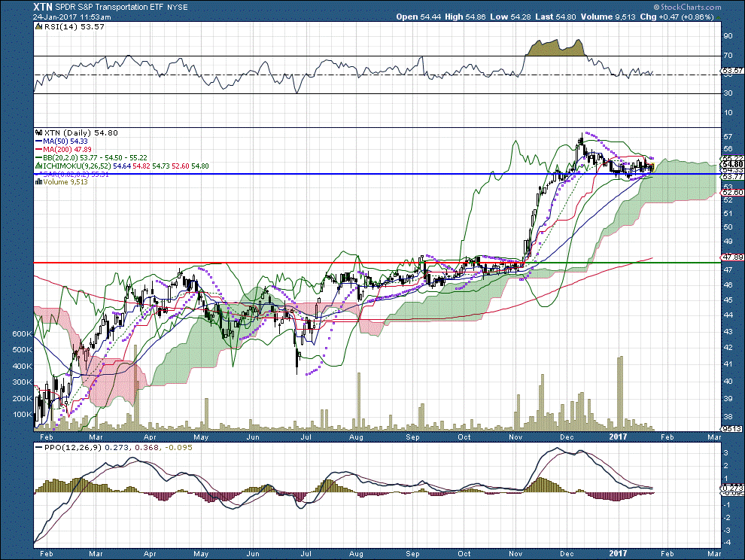Click the XTN ticker symbol in header
Screen dimensions: 745x560
click(43, 7)
